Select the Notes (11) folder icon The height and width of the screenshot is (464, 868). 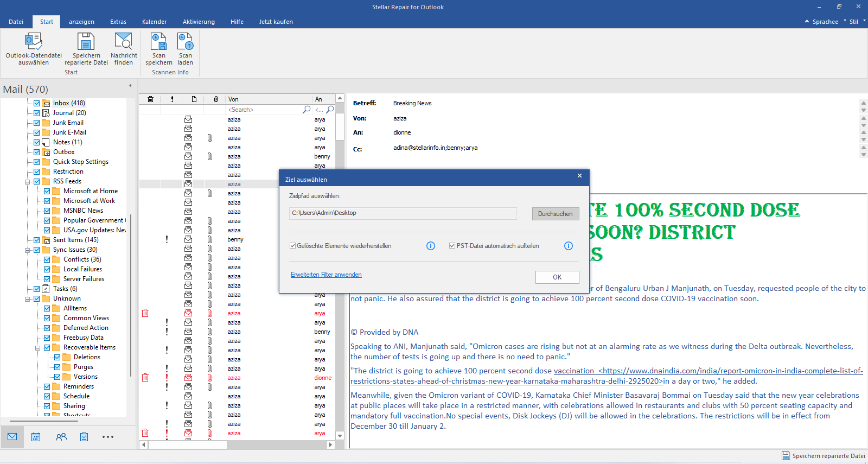coord(46,142)
